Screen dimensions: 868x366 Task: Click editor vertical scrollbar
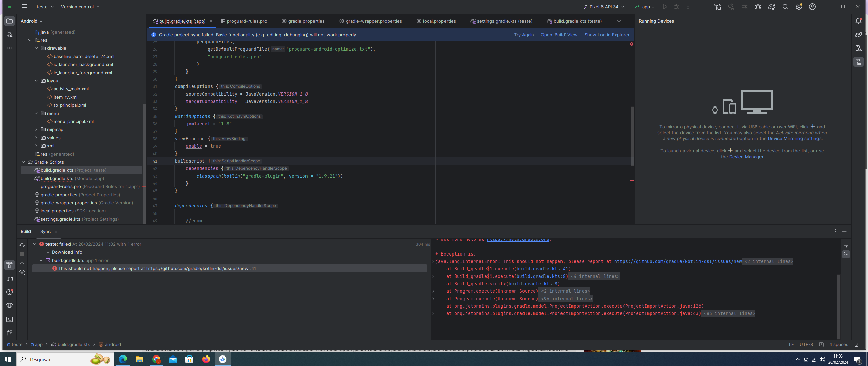(x=632, y=136)
